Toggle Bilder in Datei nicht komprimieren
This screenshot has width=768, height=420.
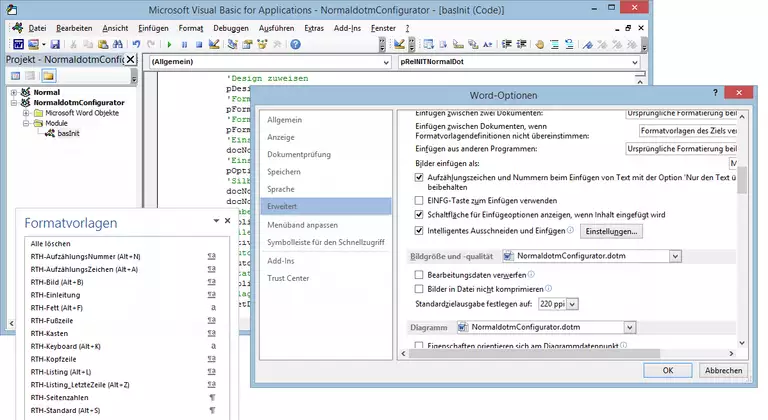tap(419, 288)
